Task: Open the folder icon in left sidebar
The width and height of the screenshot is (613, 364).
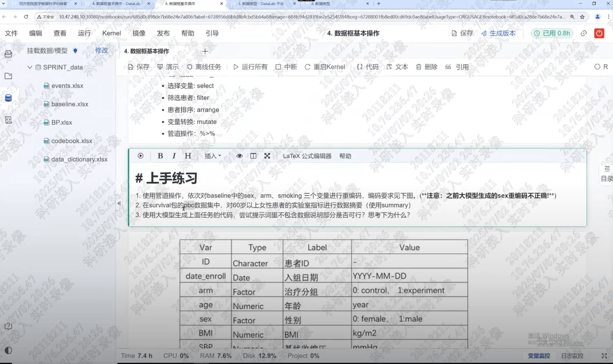Action: 8,76
